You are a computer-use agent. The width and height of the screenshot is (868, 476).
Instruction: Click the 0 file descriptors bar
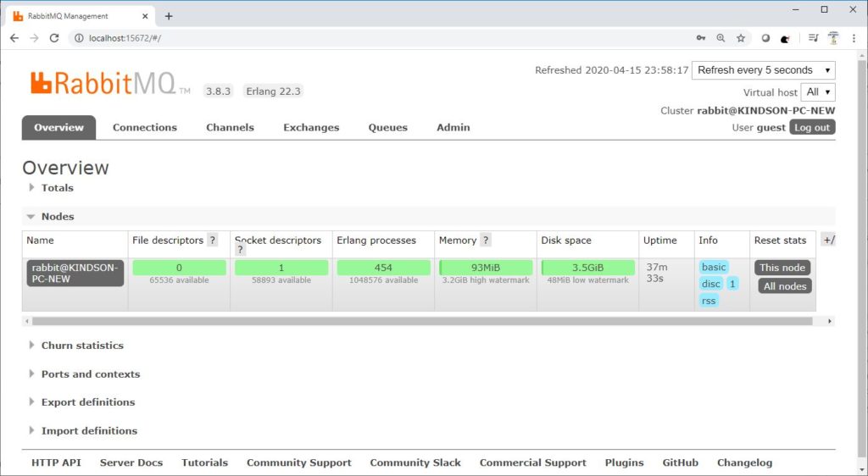tap(179, 268)
